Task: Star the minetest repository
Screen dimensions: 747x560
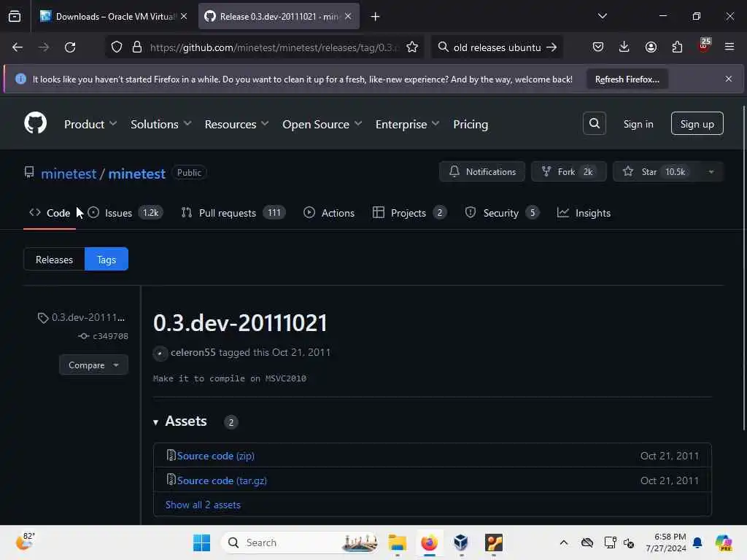Action: [656, 172]
